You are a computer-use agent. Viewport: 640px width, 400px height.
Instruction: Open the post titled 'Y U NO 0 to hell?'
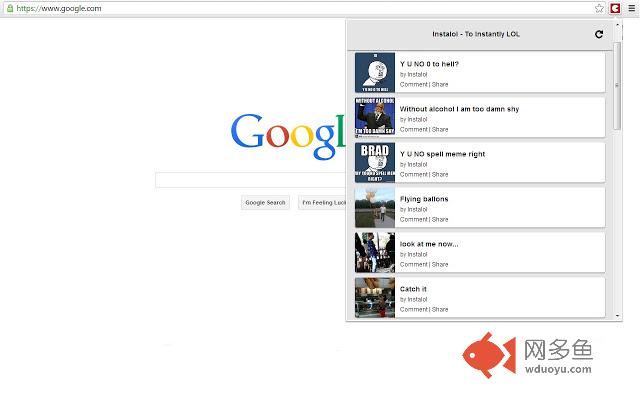[429, 64]
